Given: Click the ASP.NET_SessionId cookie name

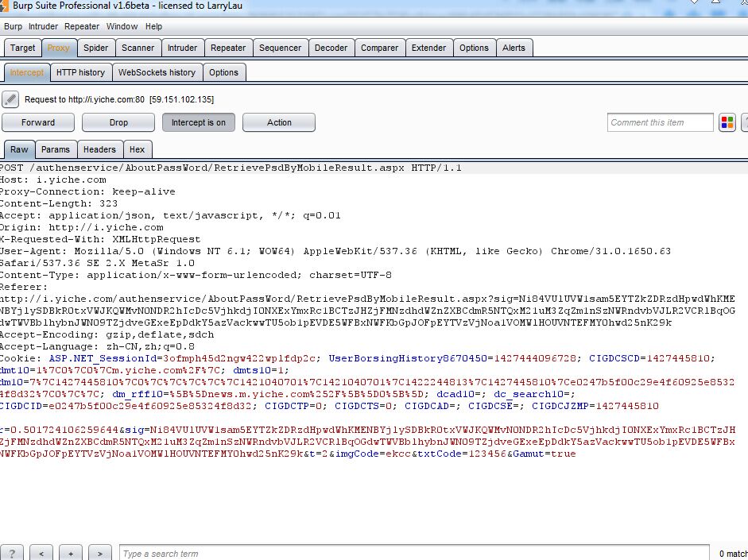Looking at the screenshot, I should pyautogui.click(x=103, y=358).
